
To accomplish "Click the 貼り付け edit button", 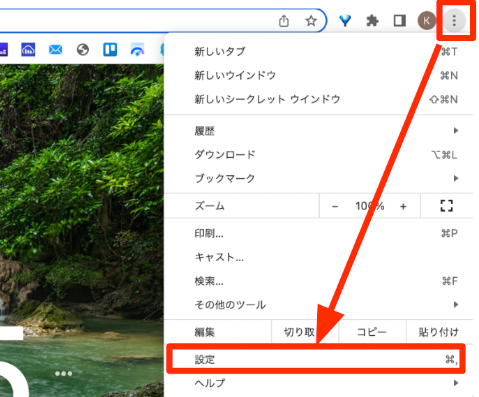I will click(439, 332).
